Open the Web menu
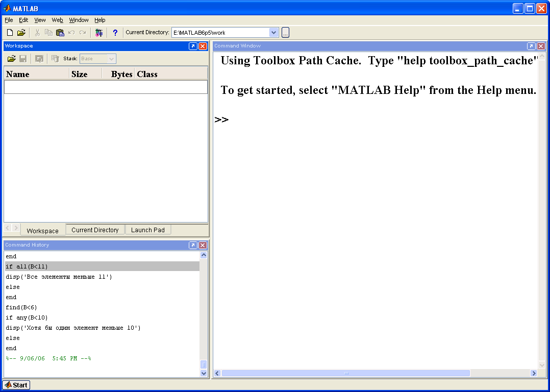 click(58, 20)
